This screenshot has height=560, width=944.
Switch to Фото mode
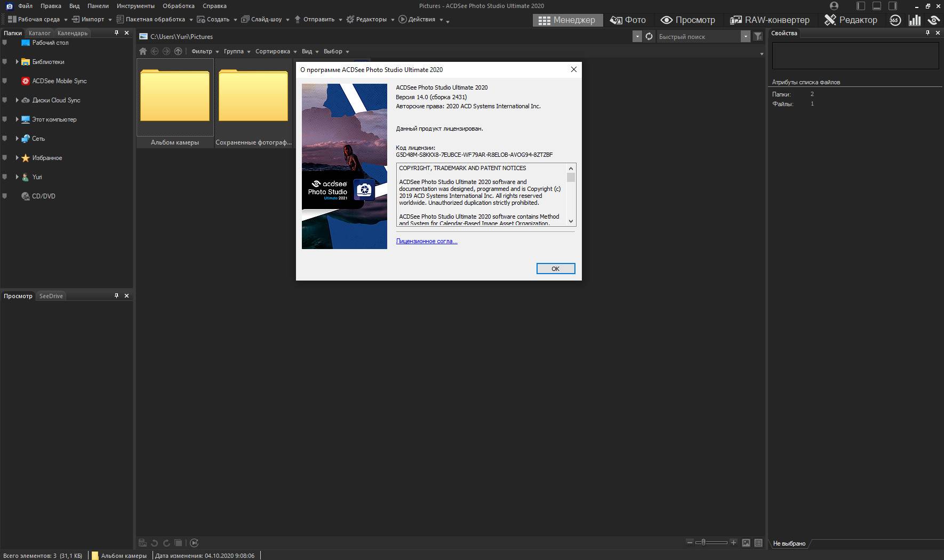coord(628,20)
